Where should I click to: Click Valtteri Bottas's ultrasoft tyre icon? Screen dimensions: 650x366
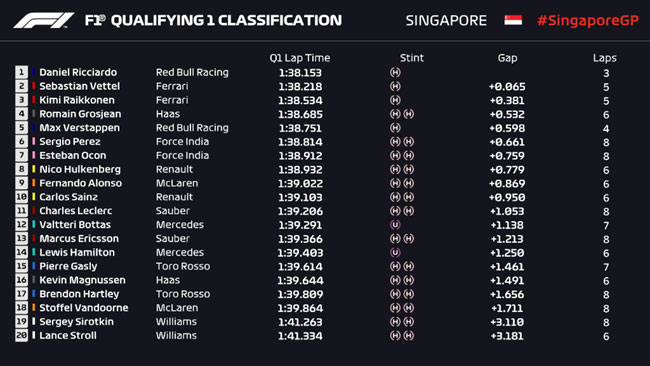tap(395, 225)
